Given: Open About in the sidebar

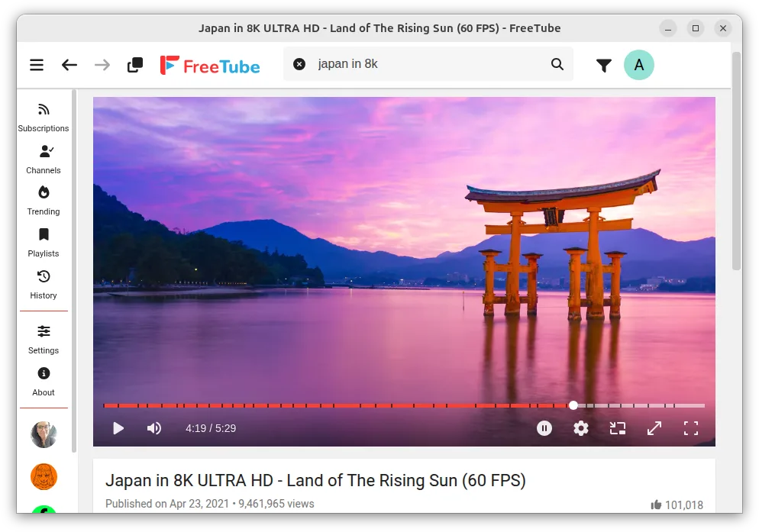Looking at the screenshot, I should tap(44, 382).
